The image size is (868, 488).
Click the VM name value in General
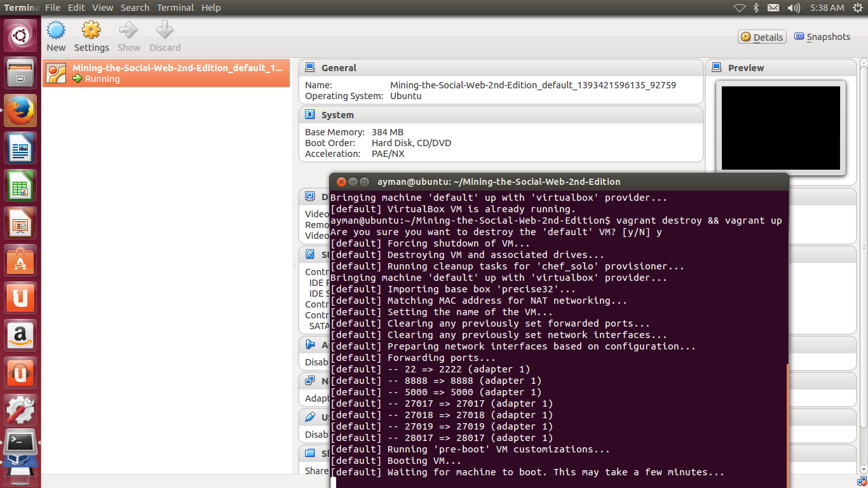(x=532, y=85)
